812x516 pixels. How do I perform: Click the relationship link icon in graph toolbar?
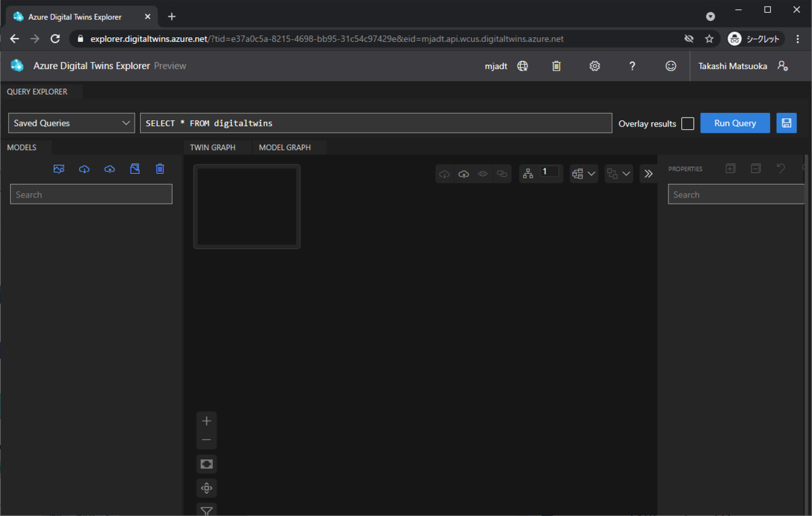click(x=501, y=174)
